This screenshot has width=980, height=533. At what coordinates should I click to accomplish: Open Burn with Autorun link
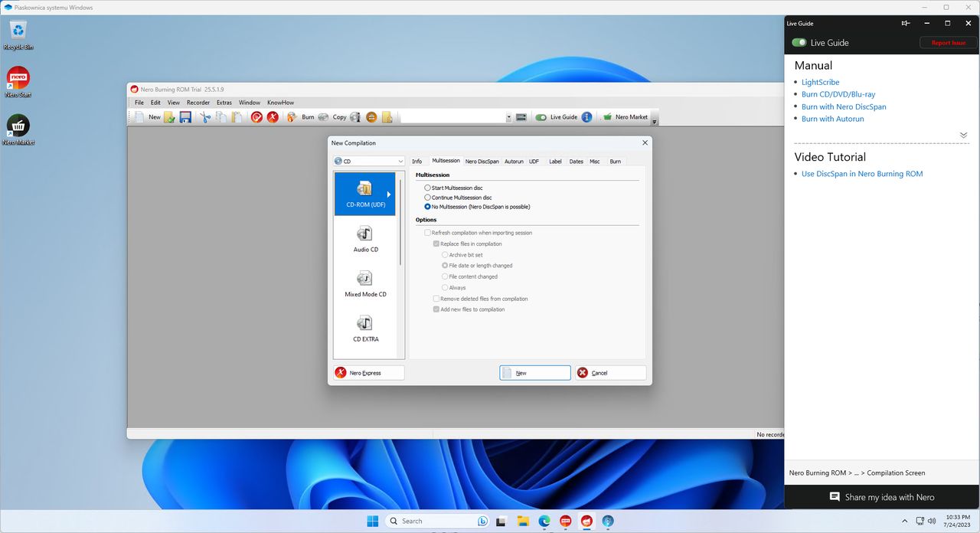pyautogui.click(x=833, y=119)
